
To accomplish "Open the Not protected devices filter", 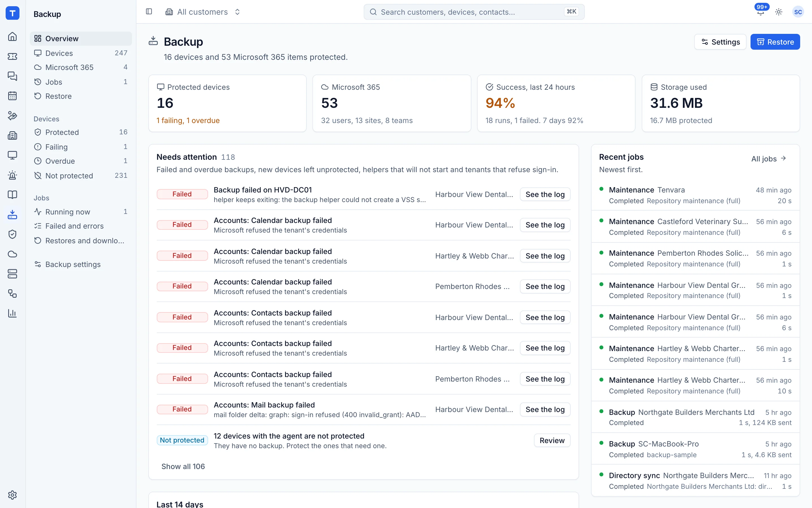I will [81, 176].
